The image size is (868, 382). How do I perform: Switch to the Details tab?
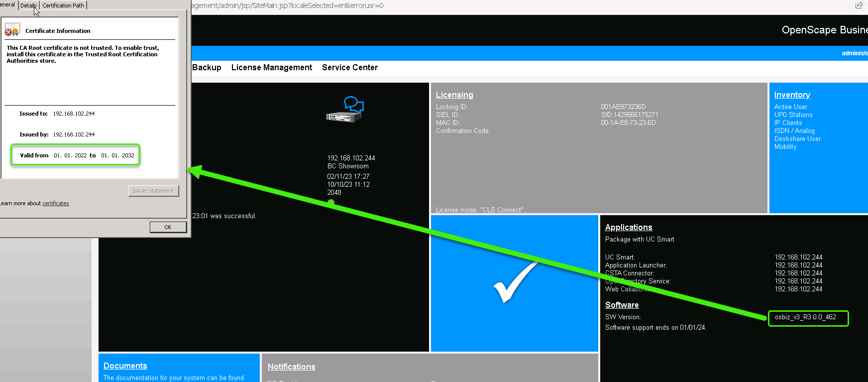[x=28, y=5]
